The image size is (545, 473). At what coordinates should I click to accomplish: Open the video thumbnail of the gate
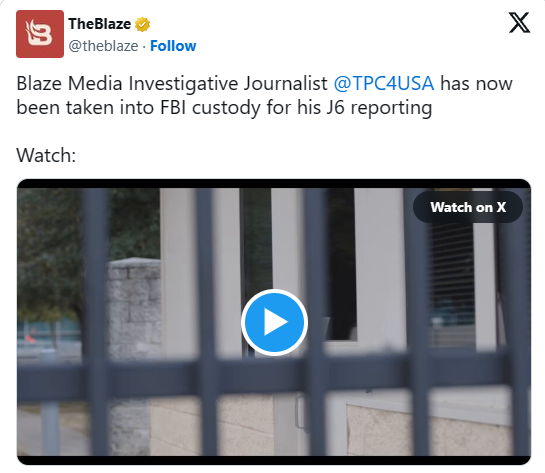[x=274, y=322]
